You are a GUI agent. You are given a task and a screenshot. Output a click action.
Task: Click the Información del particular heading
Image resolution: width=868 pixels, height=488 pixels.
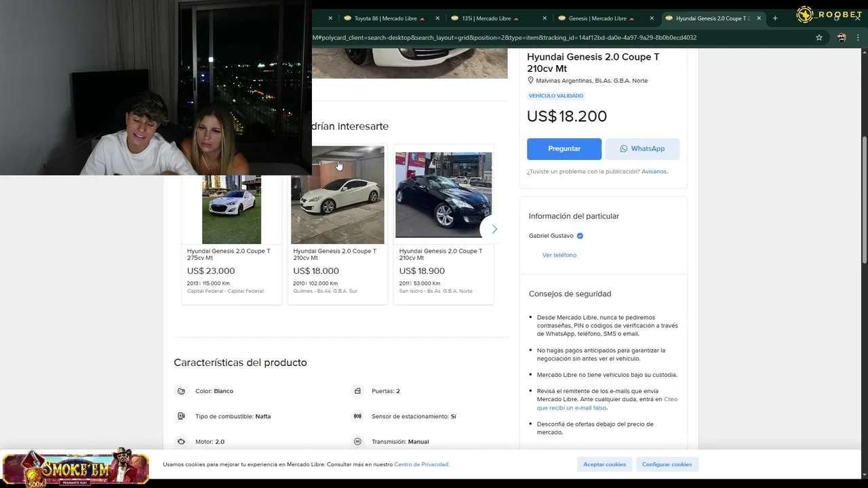(x=574, y=216)
